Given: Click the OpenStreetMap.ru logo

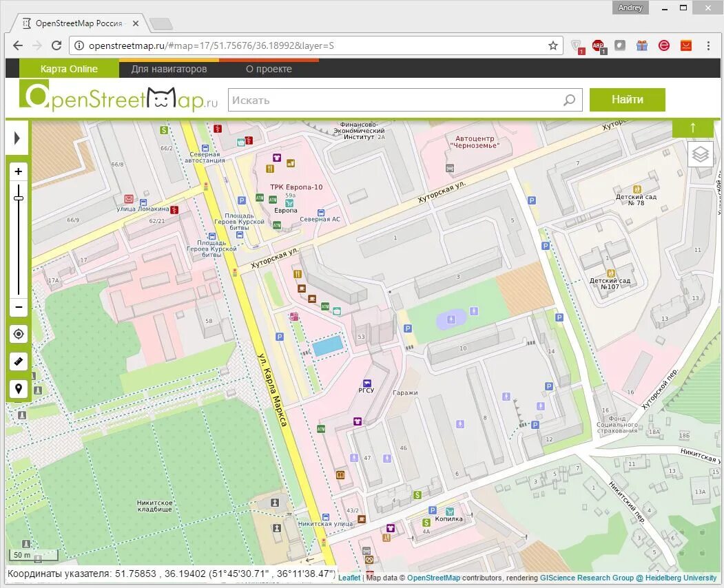Looking at the screenshot, I should [x=118, y=96].
